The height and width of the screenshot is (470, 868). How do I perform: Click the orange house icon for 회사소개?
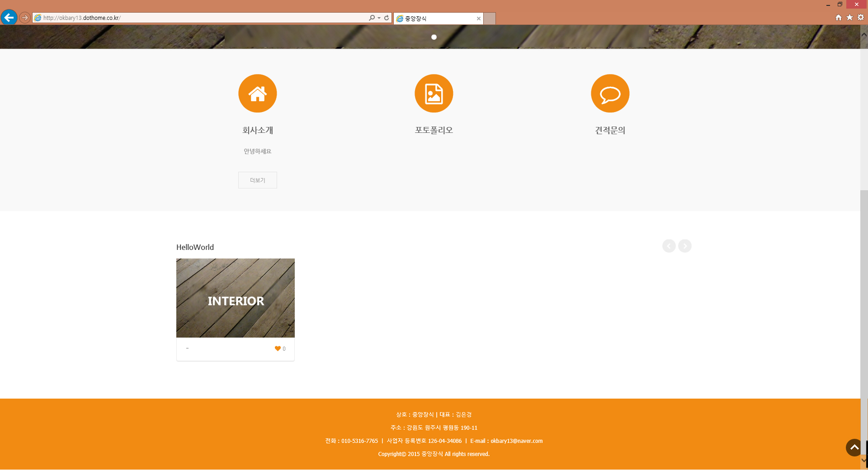tap(258, 94)
